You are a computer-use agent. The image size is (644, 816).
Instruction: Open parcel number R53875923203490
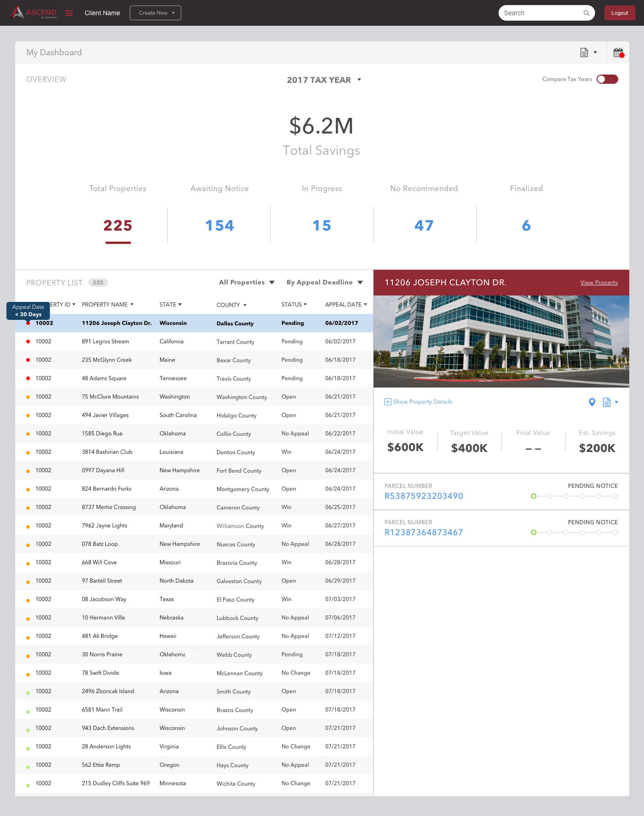423,496
